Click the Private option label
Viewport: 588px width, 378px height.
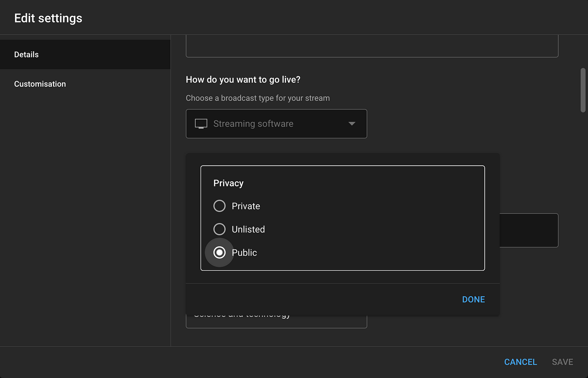[x=246, y=206]
